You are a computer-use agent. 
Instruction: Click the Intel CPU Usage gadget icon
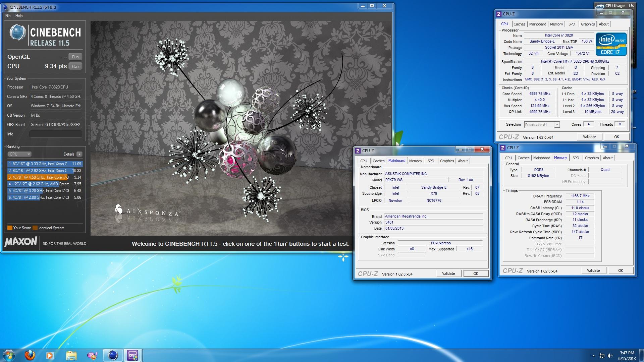pos(599,6)
